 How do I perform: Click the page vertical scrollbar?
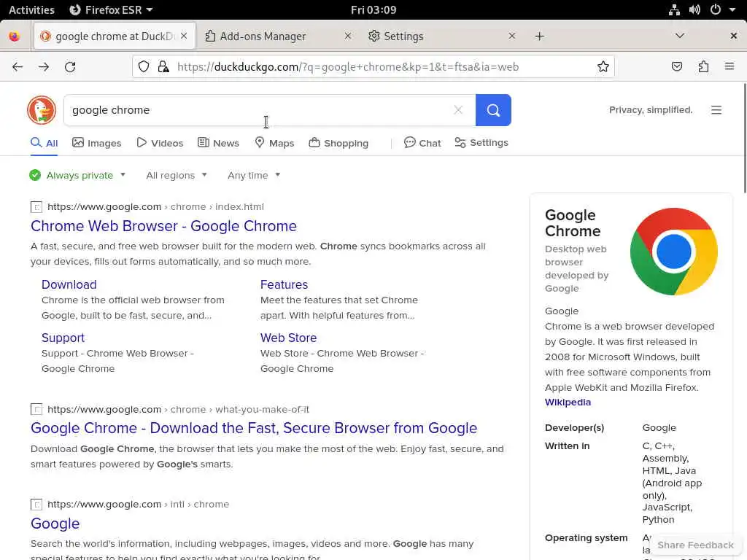tap(744, 138)
